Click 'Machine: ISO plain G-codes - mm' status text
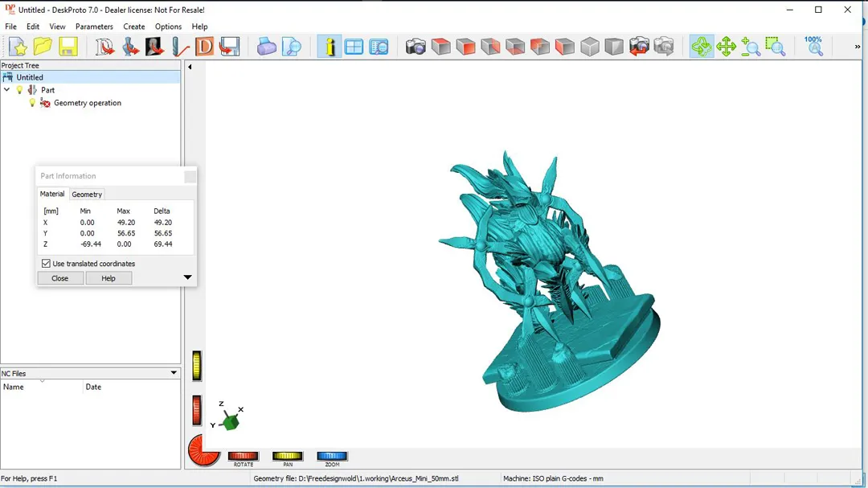This screenshot has width=868, height=488. point(553,478)
